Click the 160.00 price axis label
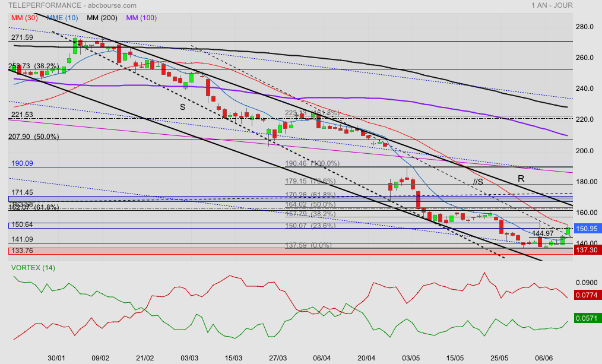 pyautogui.click(x=587, y=213)
